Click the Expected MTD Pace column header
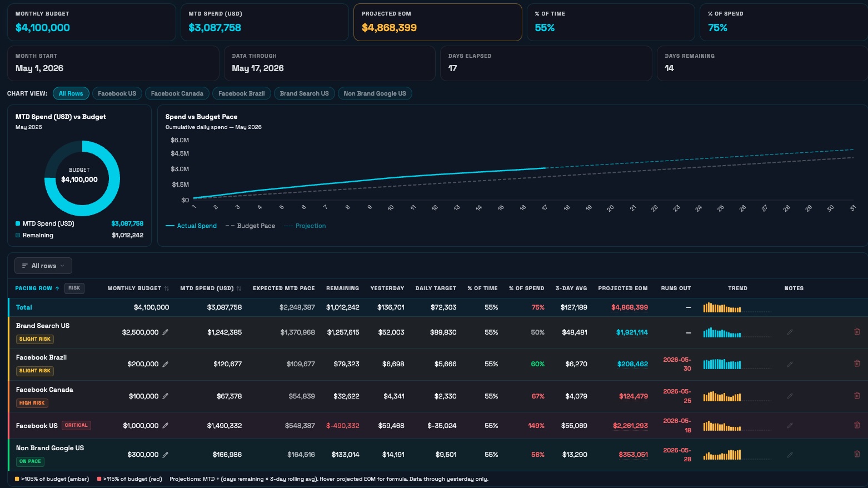 coord(283,288)
